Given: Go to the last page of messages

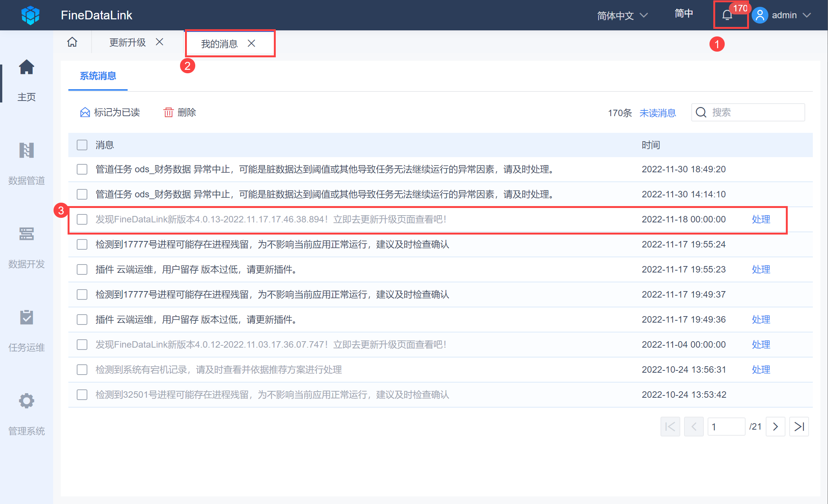Looking at the screenshot, I should 799,427.
